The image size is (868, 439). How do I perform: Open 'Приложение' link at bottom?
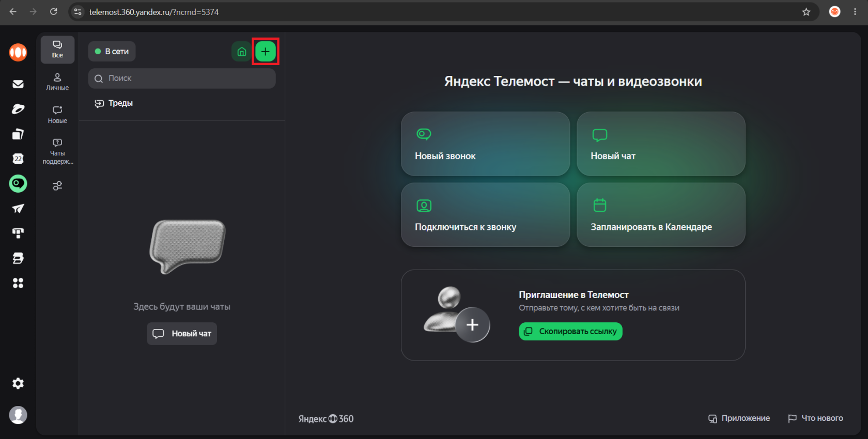point(739,418)
